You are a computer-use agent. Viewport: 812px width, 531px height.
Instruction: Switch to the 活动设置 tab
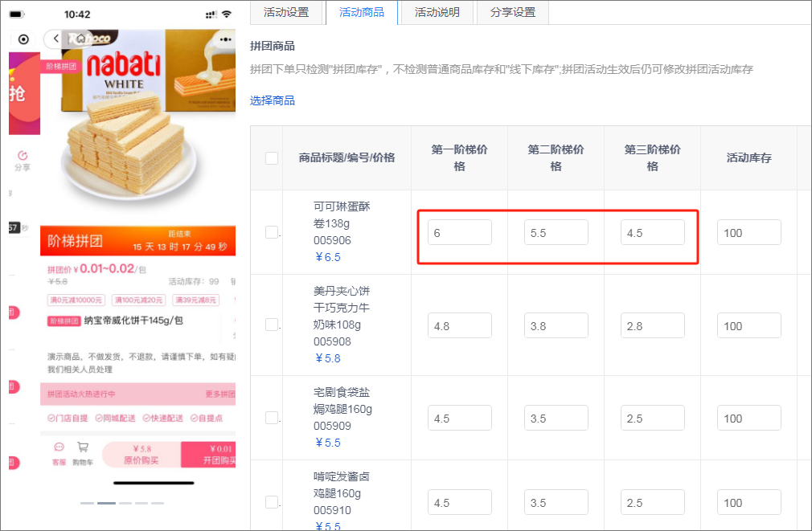[x=286, y=12]
